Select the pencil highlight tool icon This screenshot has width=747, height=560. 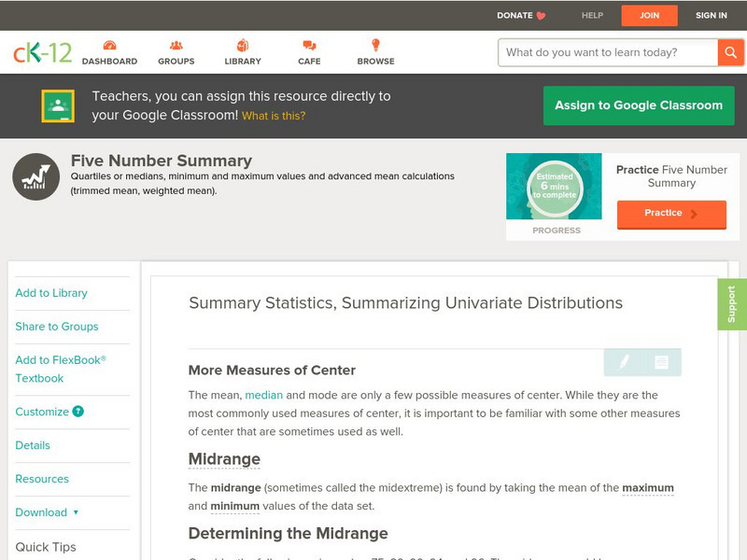(x=624, y=362)
